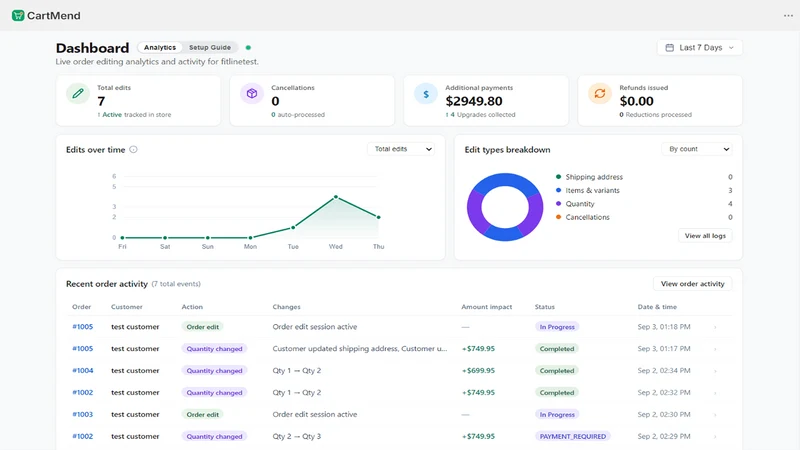800x450 pixels.
Task: Click the orange Refunds issued icon
Action: tap(599, 94)
